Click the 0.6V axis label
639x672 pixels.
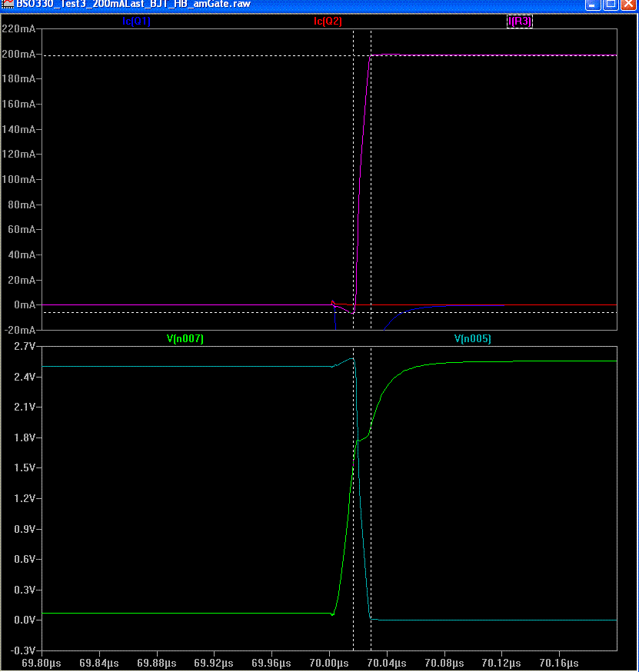25,559
